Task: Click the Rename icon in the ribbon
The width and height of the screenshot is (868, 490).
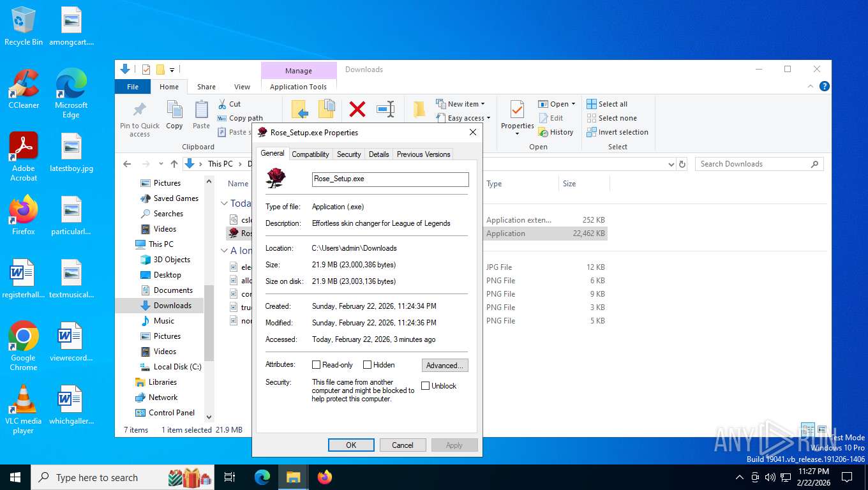Action: pos(385,109)
